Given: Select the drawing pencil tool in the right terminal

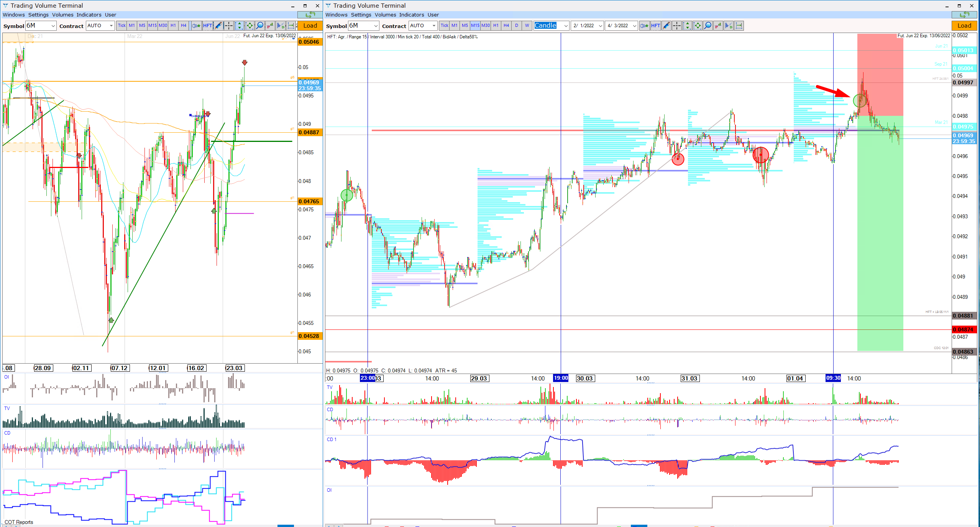Looking at the screenshot, I should [666, 26].
